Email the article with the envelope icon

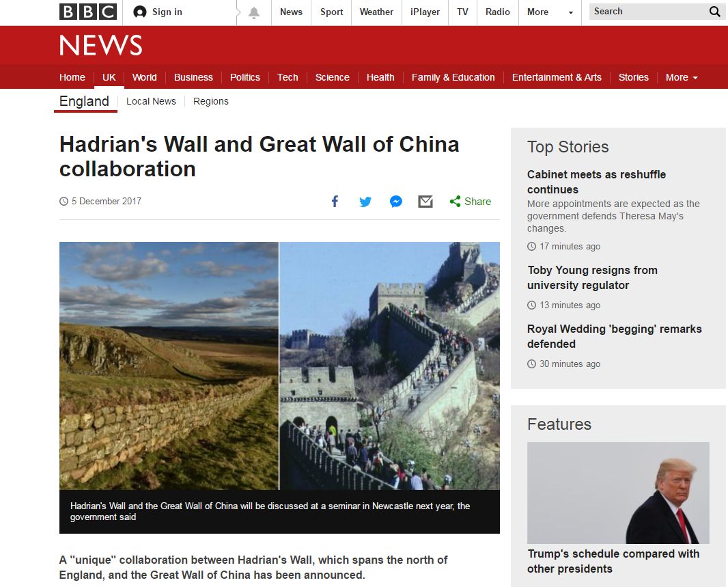click(x=425, y=202)
